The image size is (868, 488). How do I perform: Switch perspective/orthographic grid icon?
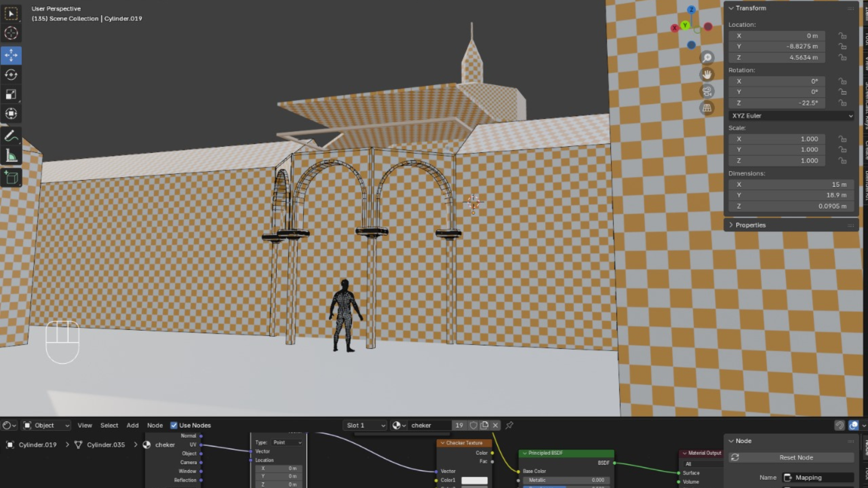point(707,108)
